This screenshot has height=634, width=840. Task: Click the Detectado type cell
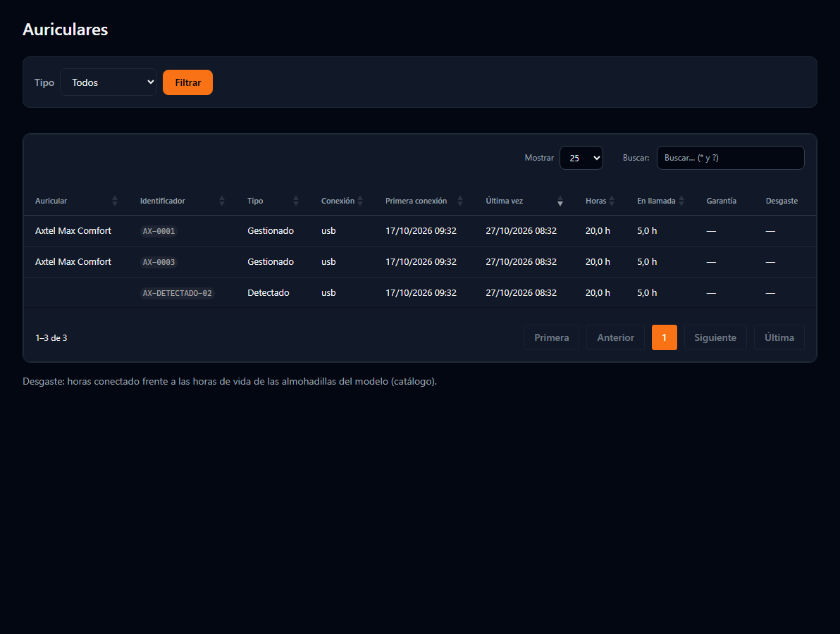(268, 293)
